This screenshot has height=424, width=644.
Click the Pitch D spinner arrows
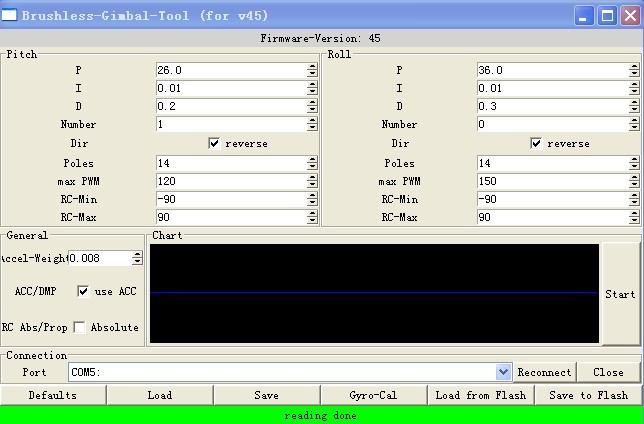[312, 106]
